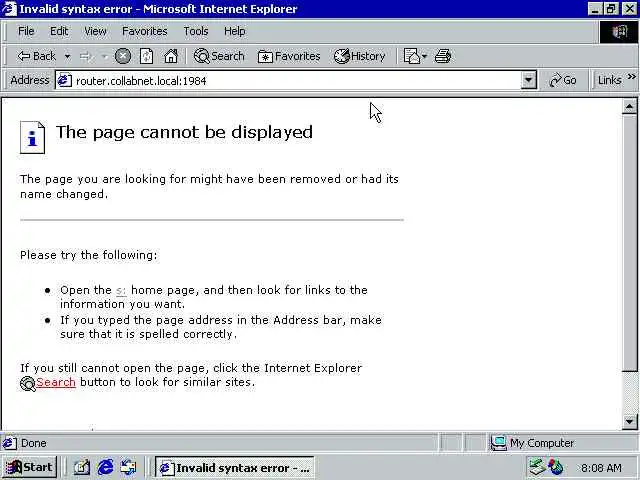
Task: Select the 'Invalid syntax error' taskbar button
Action: click(x=235, y=468)
